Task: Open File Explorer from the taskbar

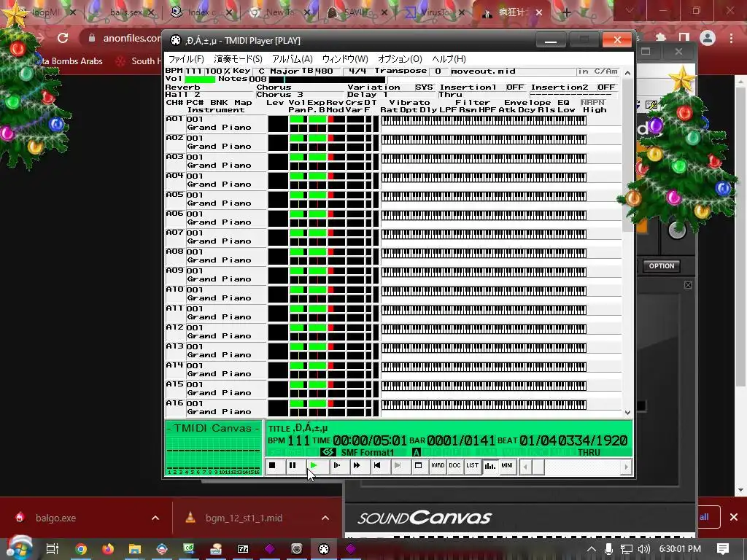Action: click(135, 549)
